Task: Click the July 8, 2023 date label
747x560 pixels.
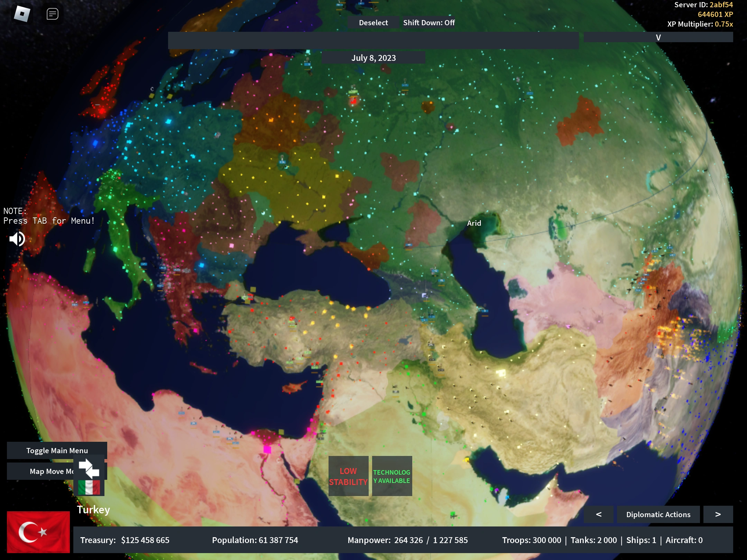Action: (x=373, y=58)
